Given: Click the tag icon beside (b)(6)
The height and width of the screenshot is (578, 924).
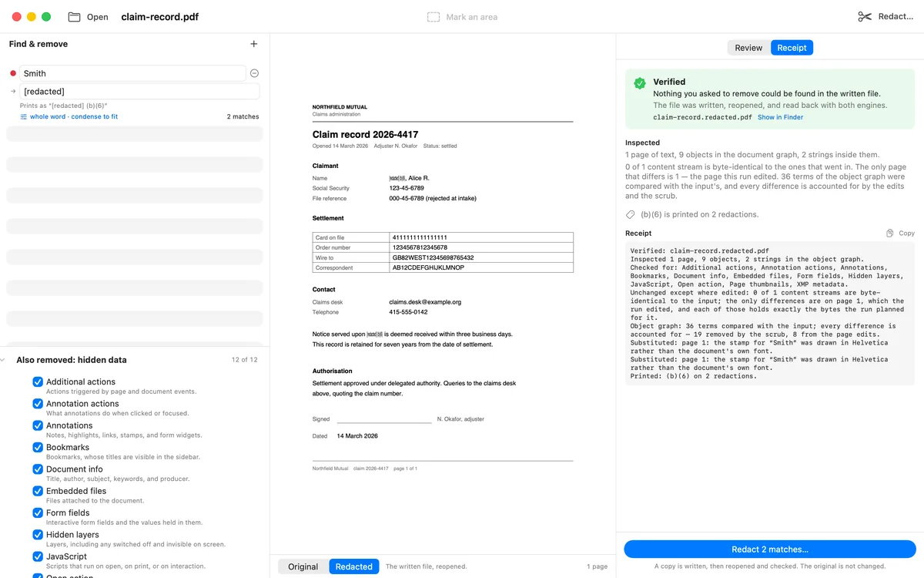Looking at the screenshot, I should [x=631, y=214].
